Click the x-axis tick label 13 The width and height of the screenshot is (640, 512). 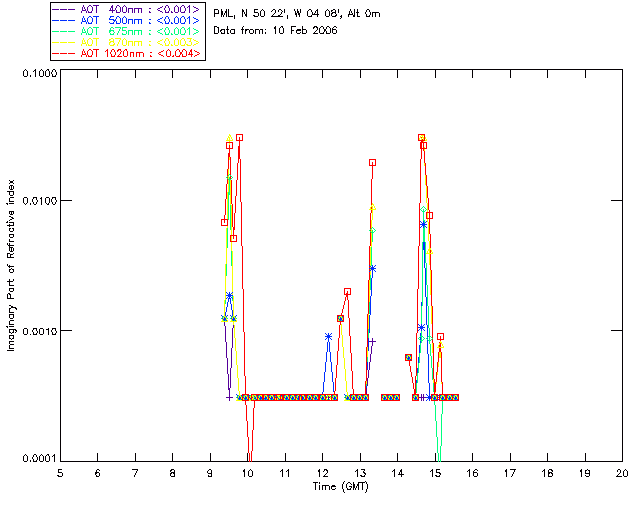click(x=360, y=473)
